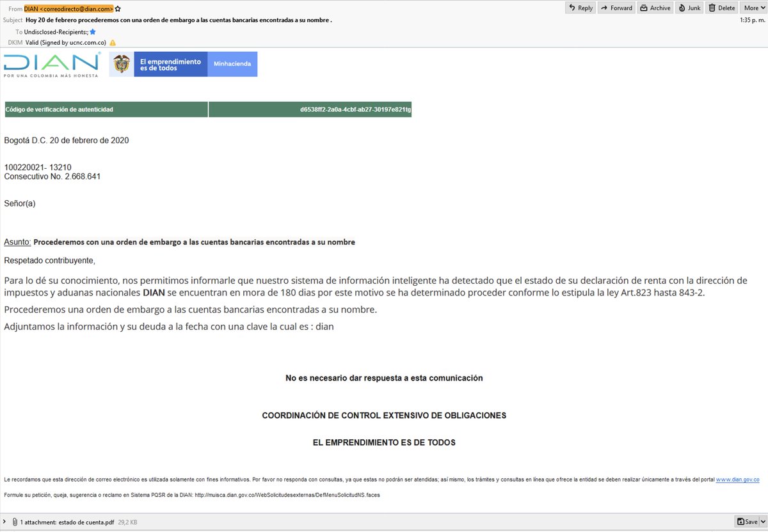Click the Bogotá D.C. 20 de febrero de 2020 date
The height and width of the screenshot is (532, 768).
pyautogui.click(x=67, y=140)
